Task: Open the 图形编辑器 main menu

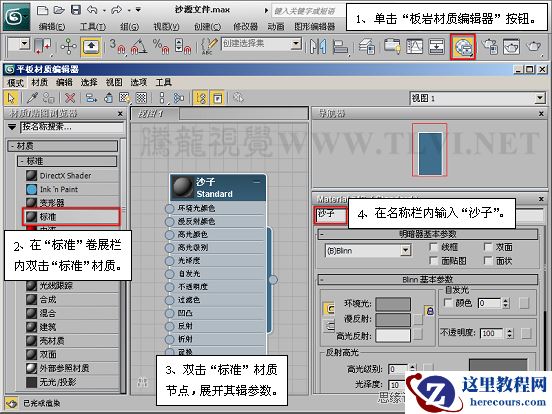Action: point(315,26)
